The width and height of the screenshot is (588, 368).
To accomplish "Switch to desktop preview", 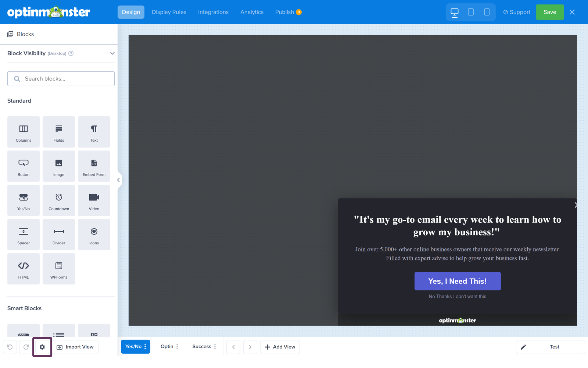I will coord(455,12).
